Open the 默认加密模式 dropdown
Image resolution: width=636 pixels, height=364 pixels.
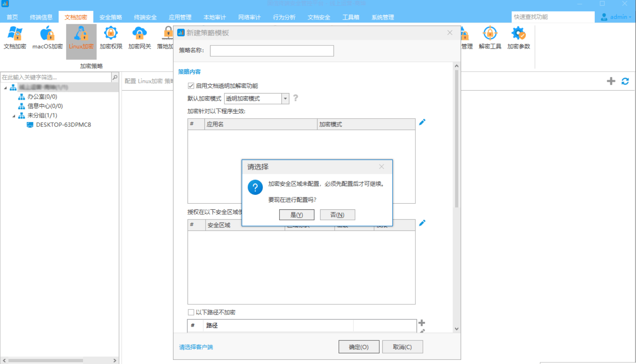[285, 99]
